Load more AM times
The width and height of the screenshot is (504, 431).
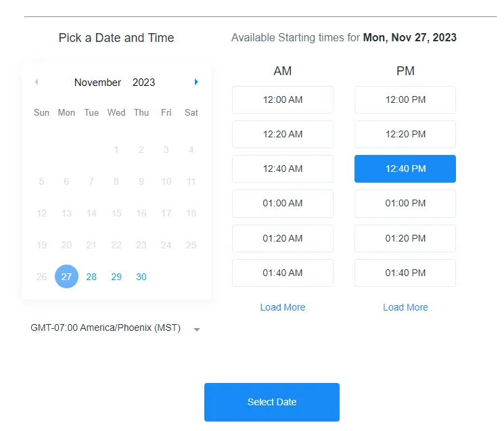coord(283,307)
